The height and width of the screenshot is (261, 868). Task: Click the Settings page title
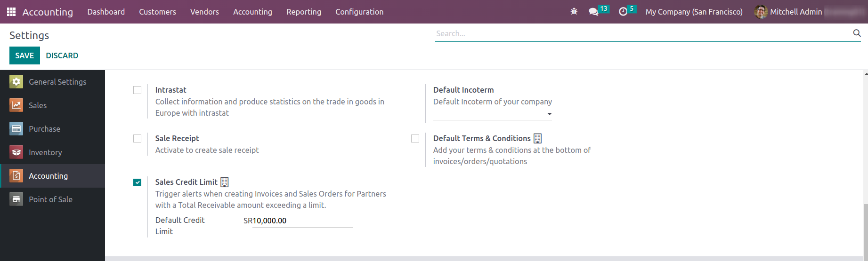tap(29, 35)
